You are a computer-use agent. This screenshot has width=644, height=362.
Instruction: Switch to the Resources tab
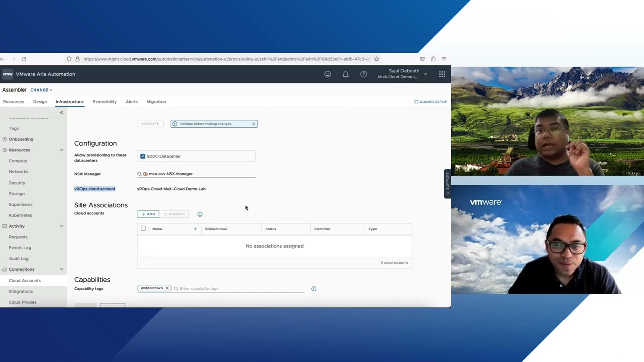[14, 102]
